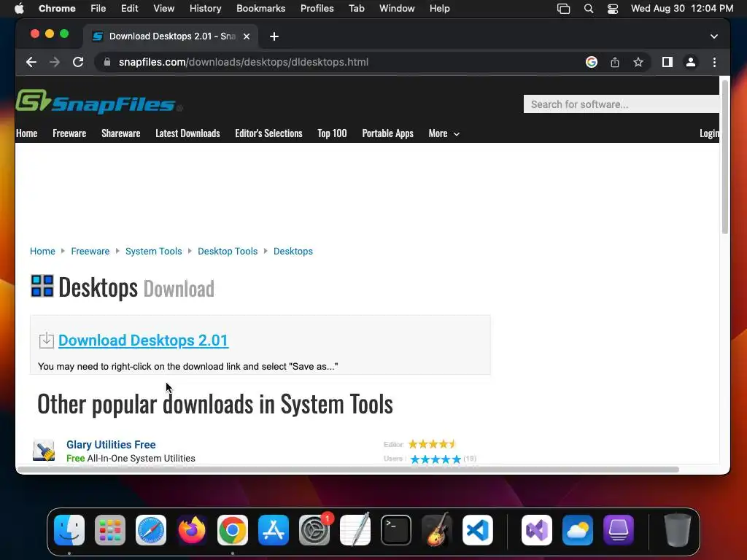Viewport: 747px width, 560px height.
Task: Open the Profiles menu
Action: coord(317,9)
